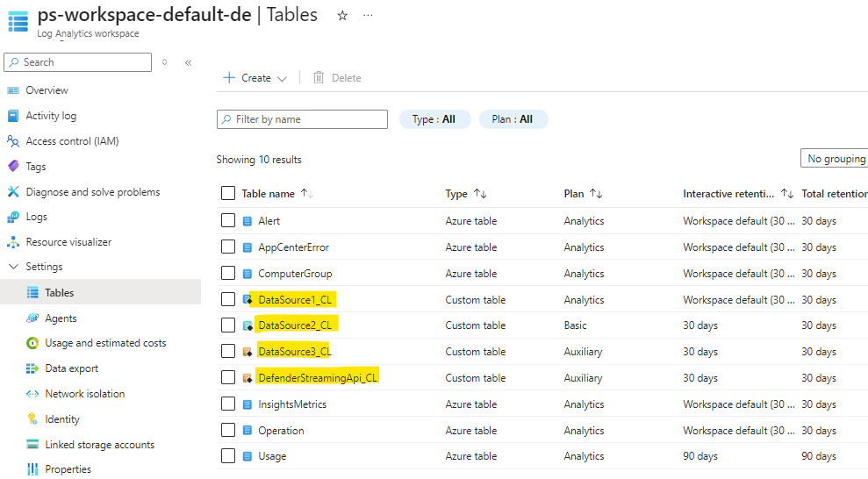868x479 pixels.
Task: Click the Network isolation icon
Action: point(32,394)
